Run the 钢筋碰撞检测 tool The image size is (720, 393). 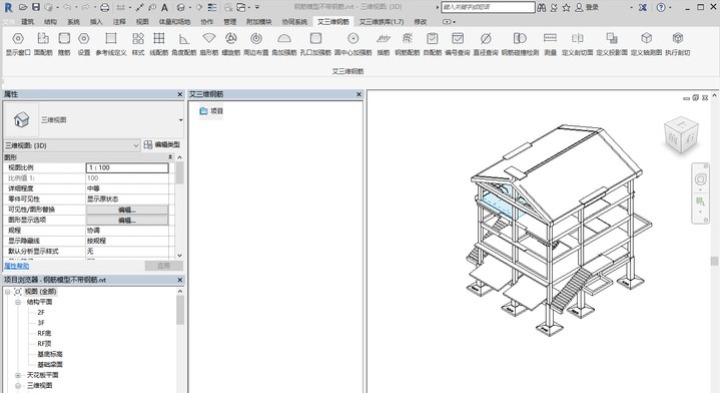[520, 44]
